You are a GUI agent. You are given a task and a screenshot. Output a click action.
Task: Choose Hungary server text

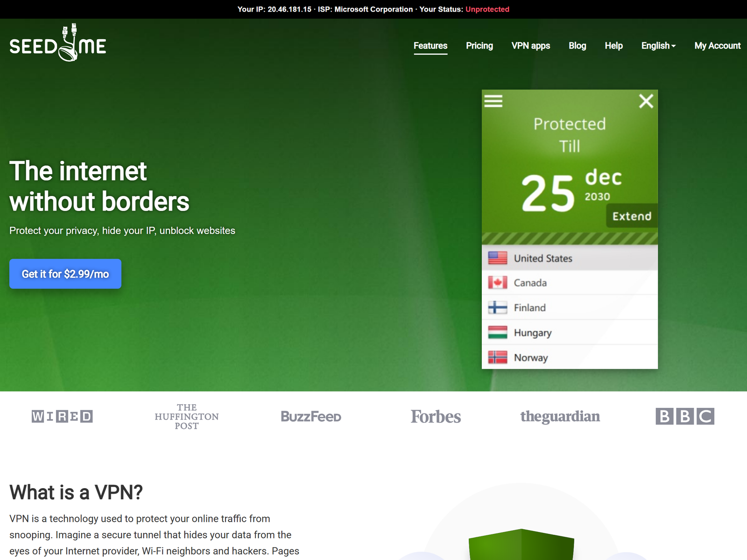click(533, 333)
